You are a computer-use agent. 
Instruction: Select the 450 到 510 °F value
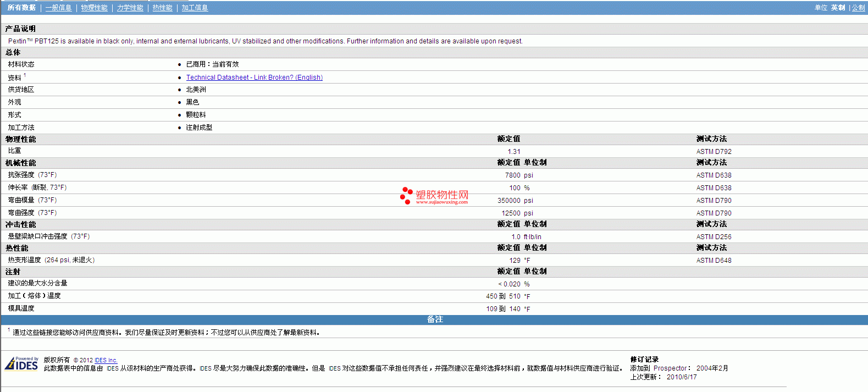(x=508, y=296)
